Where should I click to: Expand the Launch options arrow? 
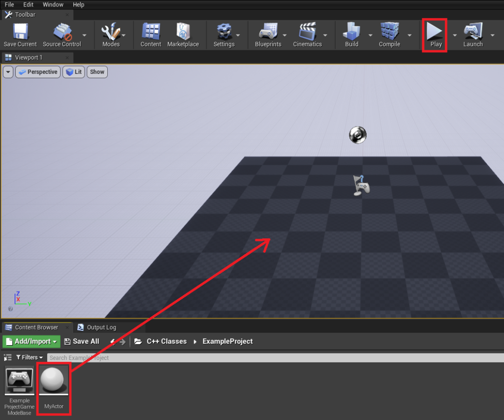(x=492, y=35)
